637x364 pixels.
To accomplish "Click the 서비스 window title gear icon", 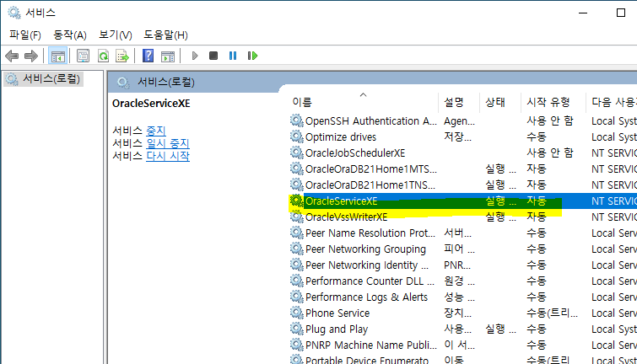I will tap(14, 13).
